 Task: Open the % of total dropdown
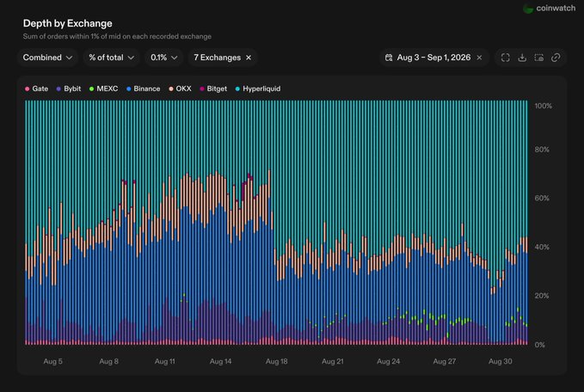[111, 58]
